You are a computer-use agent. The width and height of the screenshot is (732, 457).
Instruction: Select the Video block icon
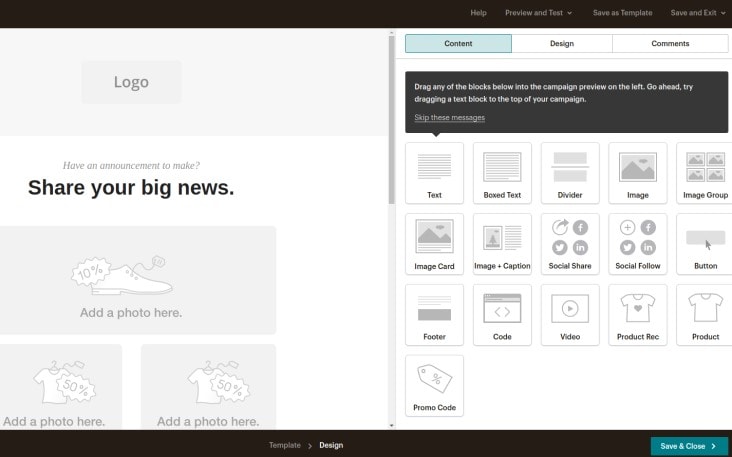570,314
